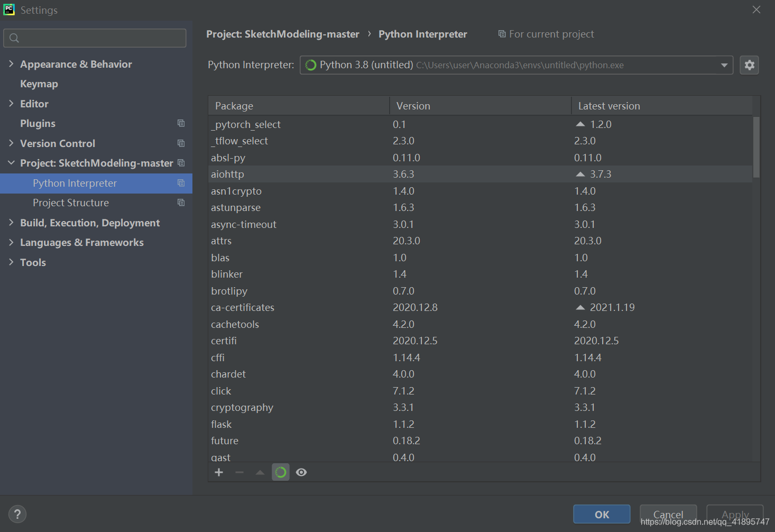The height and width of the screenshot is (532, 775).
Task: Click the upgrade arrow for ca-certificates
Action: tap(580, 307)
